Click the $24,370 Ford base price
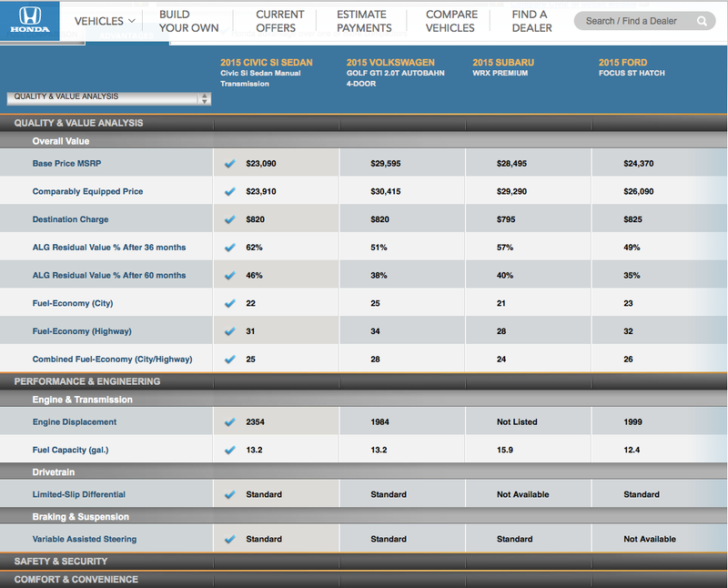The image size is (728, 588). [639, 164]
